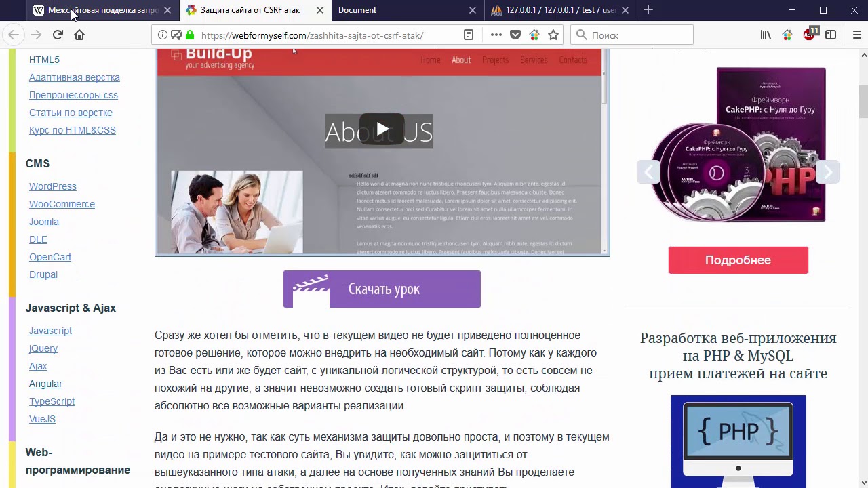Open the page actions three-dots menu

[496, 35]
